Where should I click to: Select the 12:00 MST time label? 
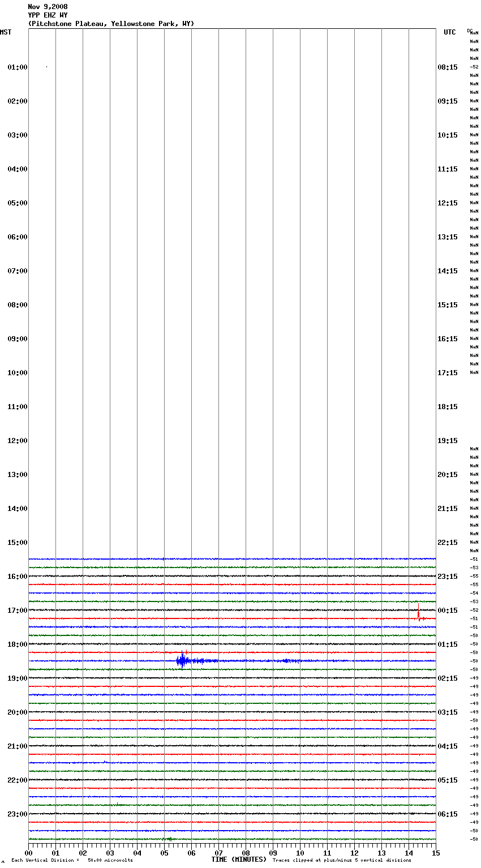tap(18, 441)
